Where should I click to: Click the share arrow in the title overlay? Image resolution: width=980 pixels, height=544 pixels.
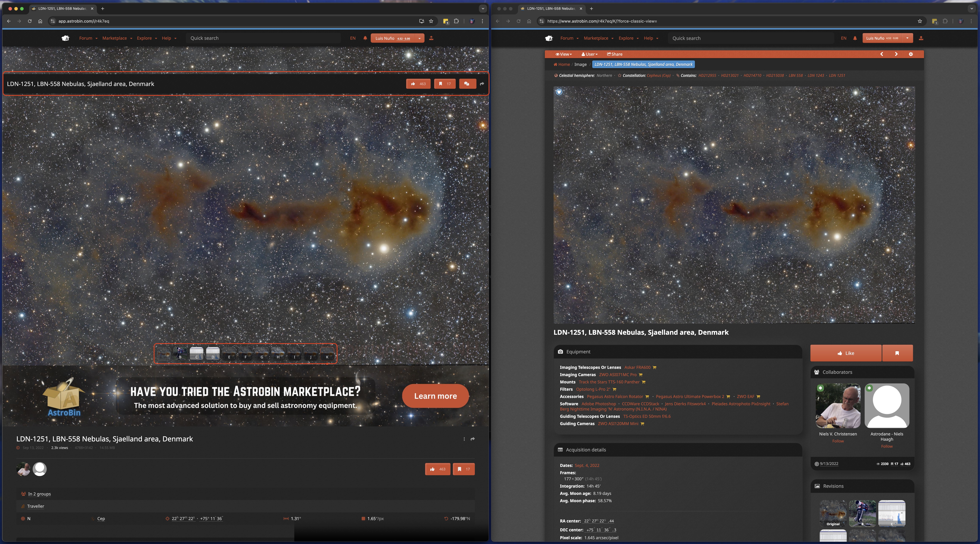(x=482, y=84)
